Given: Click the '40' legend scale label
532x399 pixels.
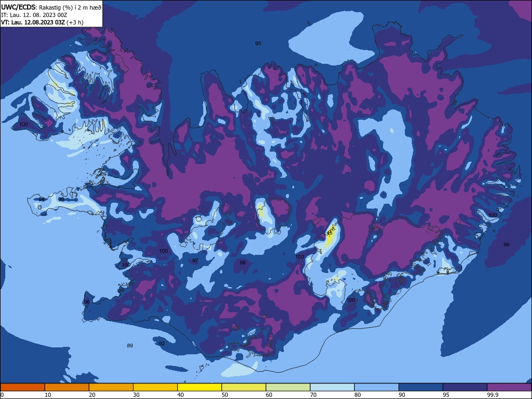Looking at the screenshot, I should click(180, 395).
